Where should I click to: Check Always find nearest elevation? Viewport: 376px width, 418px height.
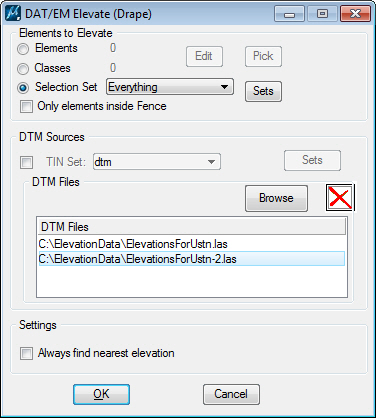[26, 353]
